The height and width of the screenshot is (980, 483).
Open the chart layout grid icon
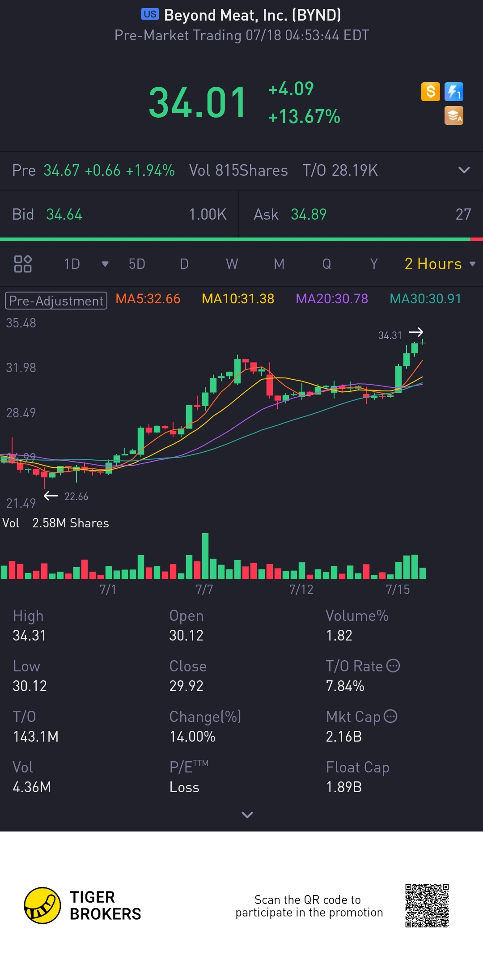[x=23, y=264]
